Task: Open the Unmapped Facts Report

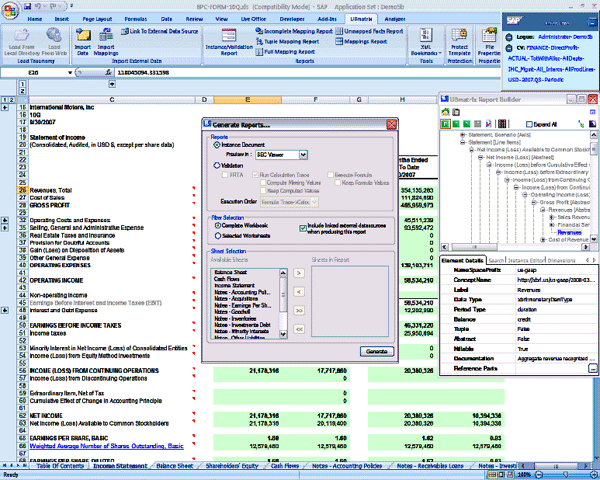Action: pyautogui.click(x=387, y=31)
